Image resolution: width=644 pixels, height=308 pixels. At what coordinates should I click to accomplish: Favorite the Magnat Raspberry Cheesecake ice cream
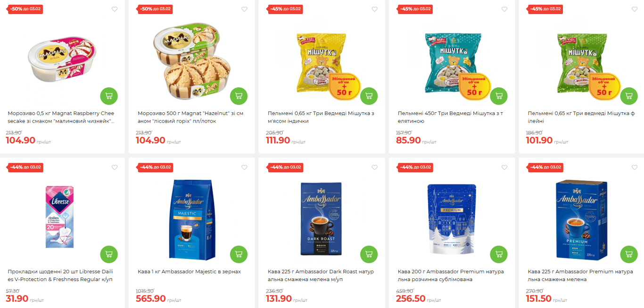pyautogui.click(x=115, y=9)
